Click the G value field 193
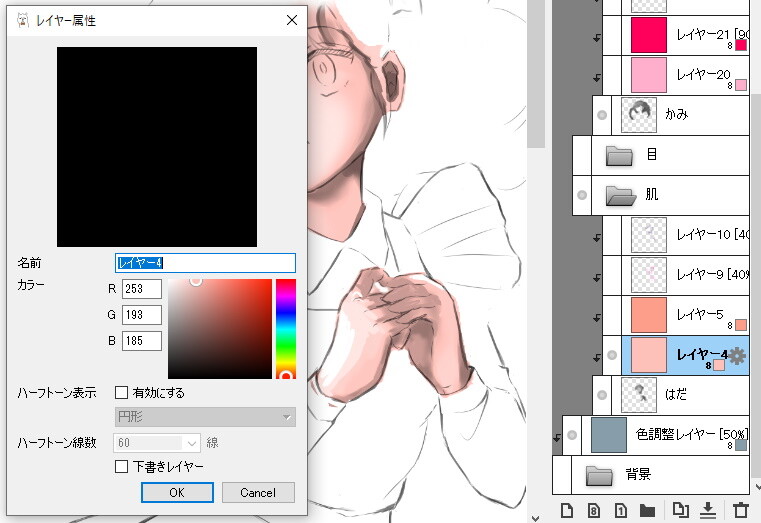 [142, 315]
